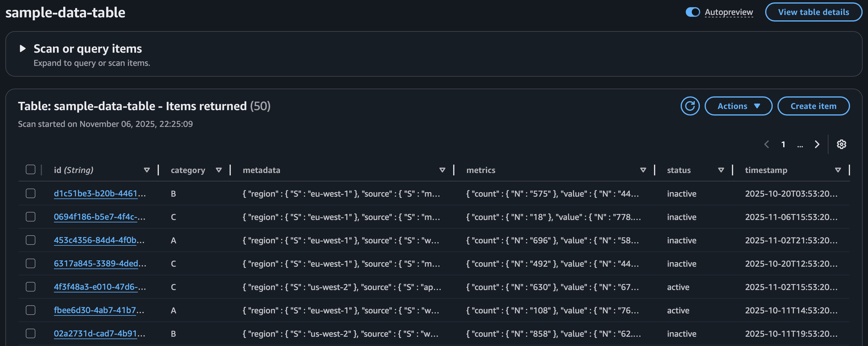Select all items with the header checkbox
The image size is (868, 346).
click(x=30, y=170)
